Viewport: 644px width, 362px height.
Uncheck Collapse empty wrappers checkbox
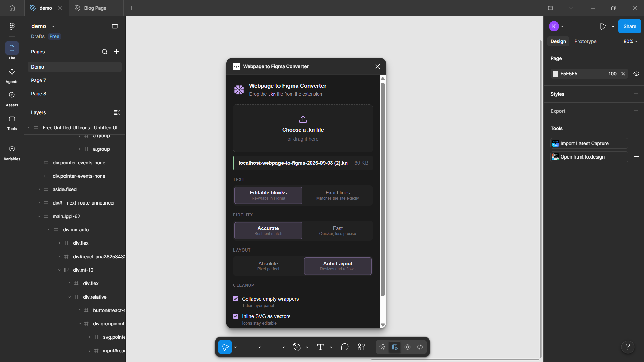point(236,299)
